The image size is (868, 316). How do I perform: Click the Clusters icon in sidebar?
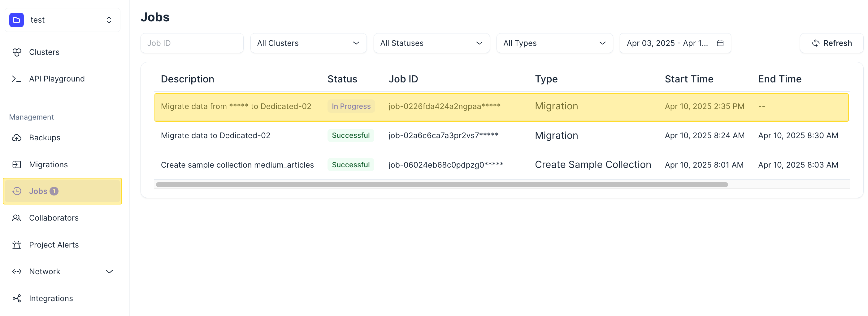click(x=16, y=52)
